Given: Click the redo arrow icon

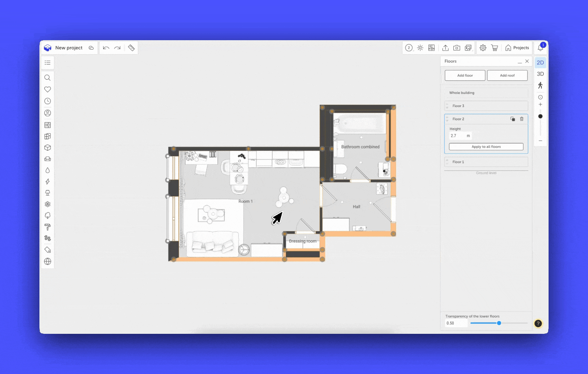Looking at the screenshot, I should tap(118, 48).
